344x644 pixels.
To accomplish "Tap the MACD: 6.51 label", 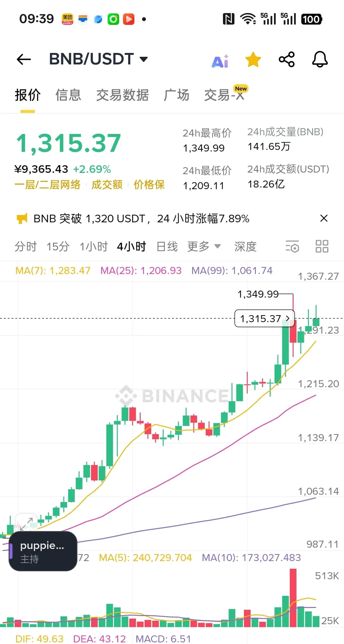I will click(x=163, y=639).
